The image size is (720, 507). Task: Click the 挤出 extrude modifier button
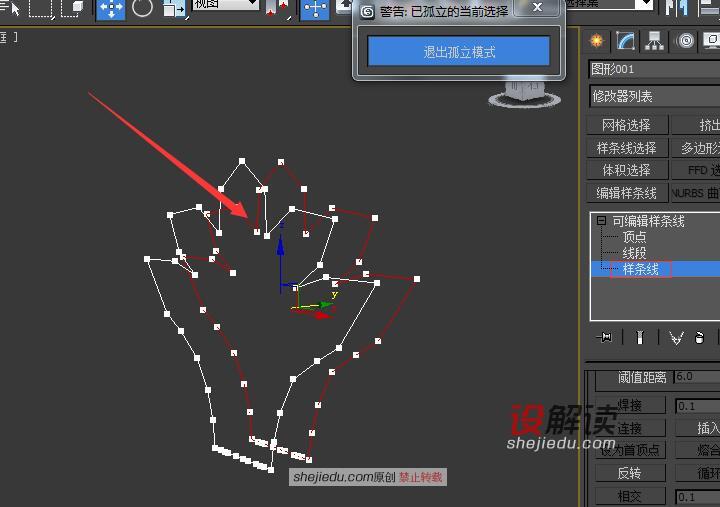(x=696, y=125)
